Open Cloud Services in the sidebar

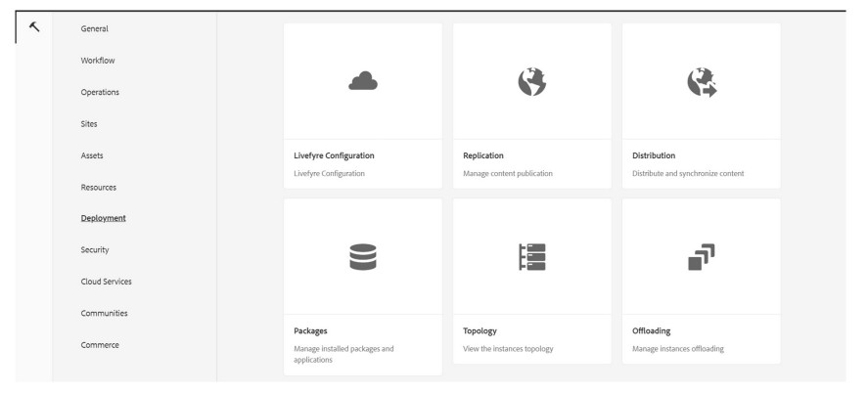[107, 282]
